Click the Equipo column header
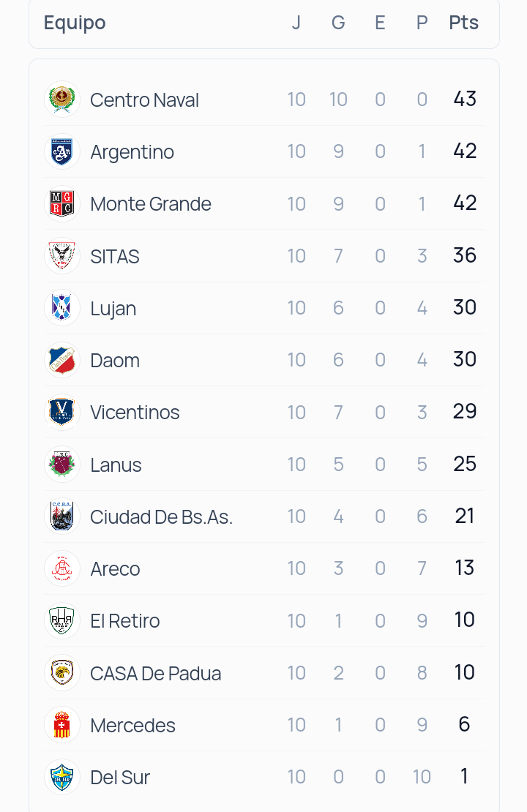Screen dimensions: 527x812 75,23
